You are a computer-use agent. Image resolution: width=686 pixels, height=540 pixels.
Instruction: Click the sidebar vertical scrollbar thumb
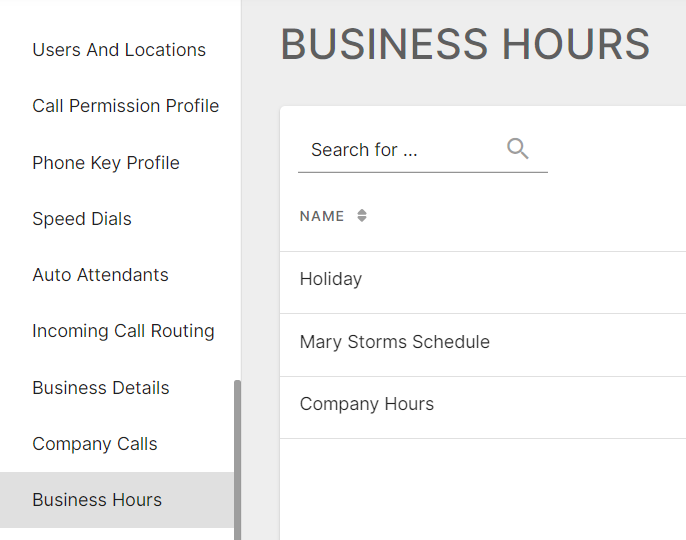(238, 459)
